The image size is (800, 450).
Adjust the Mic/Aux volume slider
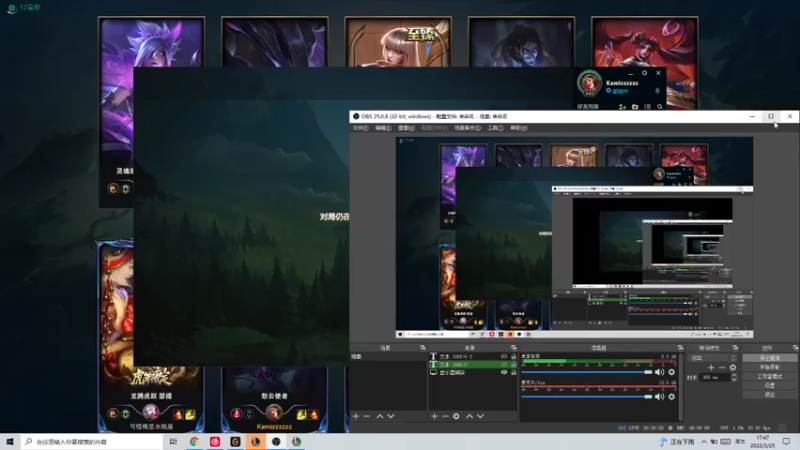(x=587, y=396)
